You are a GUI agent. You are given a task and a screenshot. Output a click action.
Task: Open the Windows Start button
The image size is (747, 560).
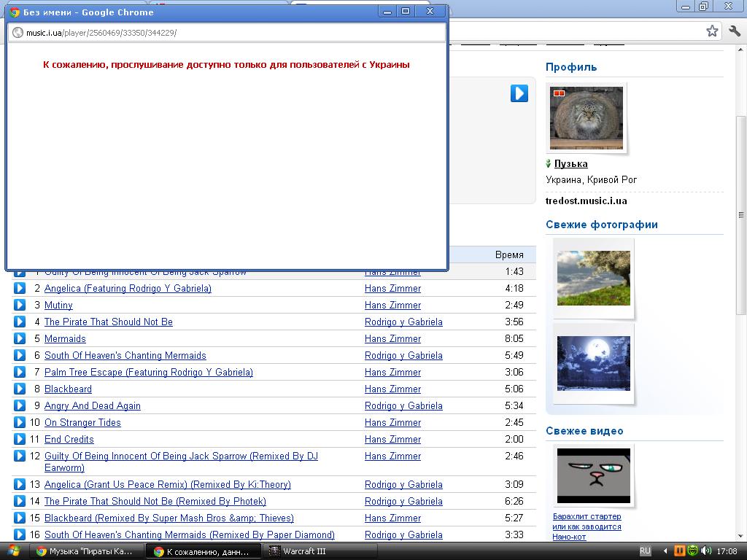click(13, 551)
